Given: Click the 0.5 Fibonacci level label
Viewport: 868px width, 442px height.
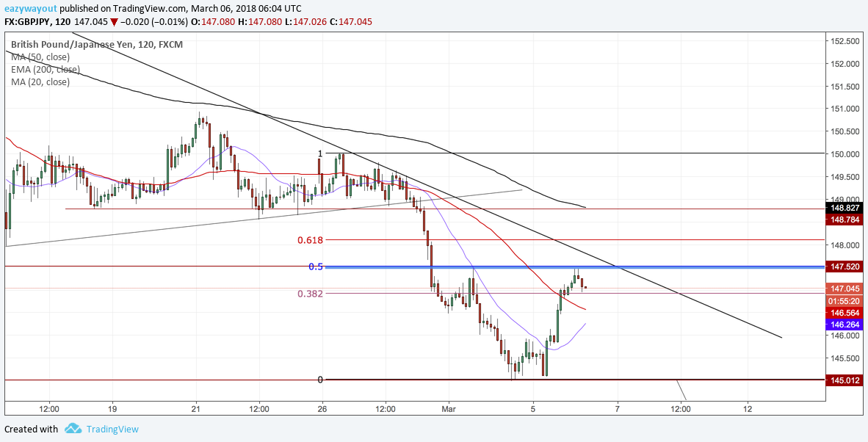Looking at the screenshot, I should [316, 267].
